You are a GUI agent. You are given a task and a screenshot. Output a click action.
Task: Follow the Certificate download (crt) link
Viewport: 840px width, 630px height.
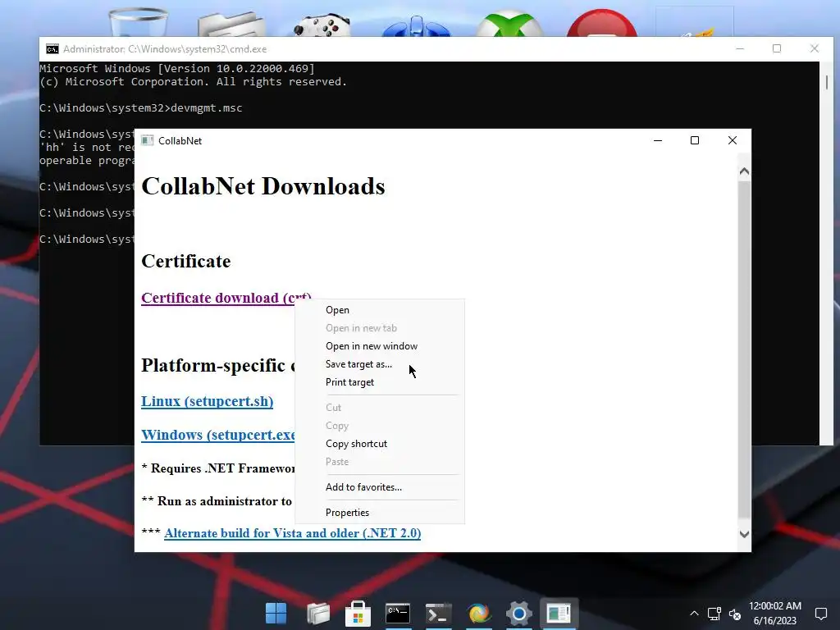218,298
